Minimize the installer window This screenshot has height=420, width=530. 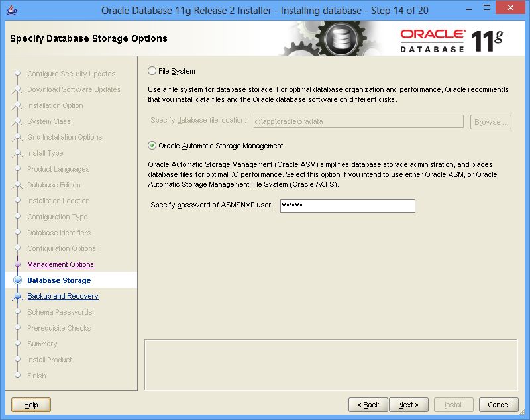click(x=469, y=9)
